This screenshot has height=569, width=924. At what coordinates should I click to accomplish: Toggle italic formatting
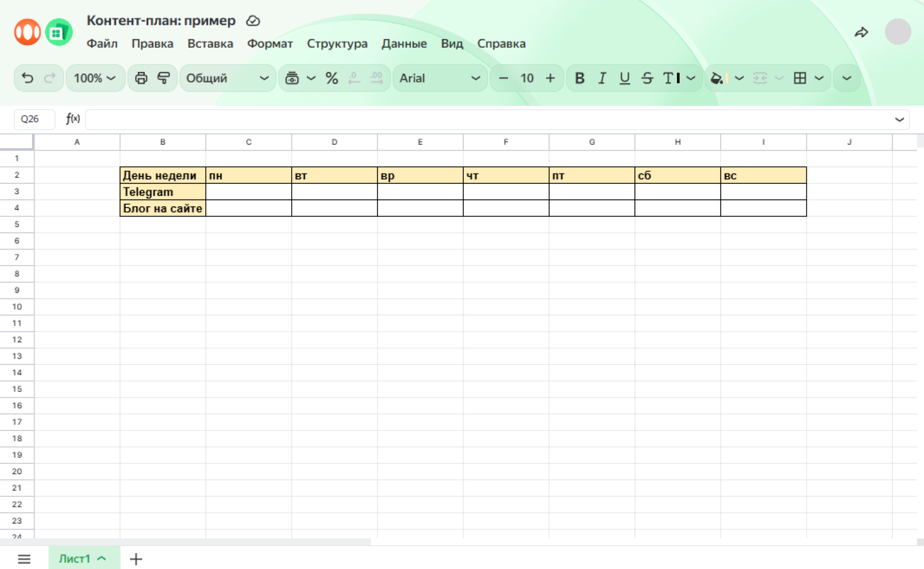click(x=602, y=78)
